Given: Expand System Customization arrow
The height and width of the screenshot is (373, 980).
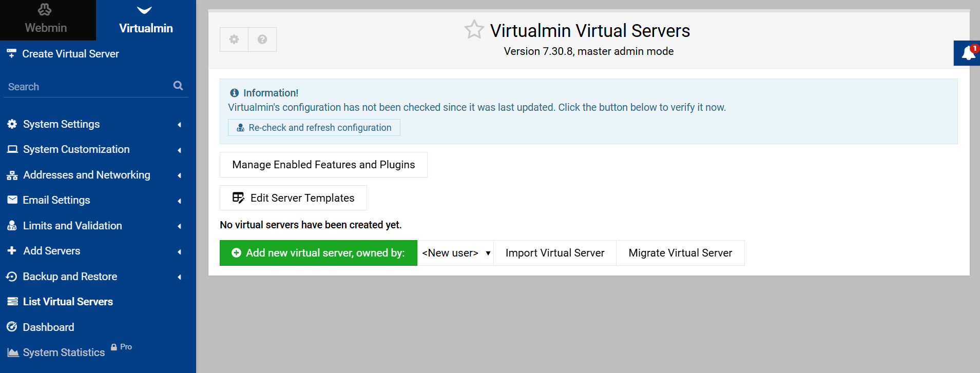Looking at the screenshot, I should 179,150.
